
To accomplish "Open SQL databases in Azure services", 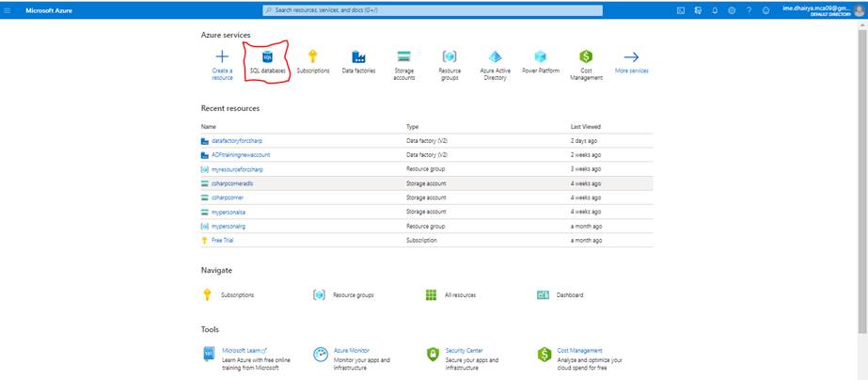I will pos(267,63).
